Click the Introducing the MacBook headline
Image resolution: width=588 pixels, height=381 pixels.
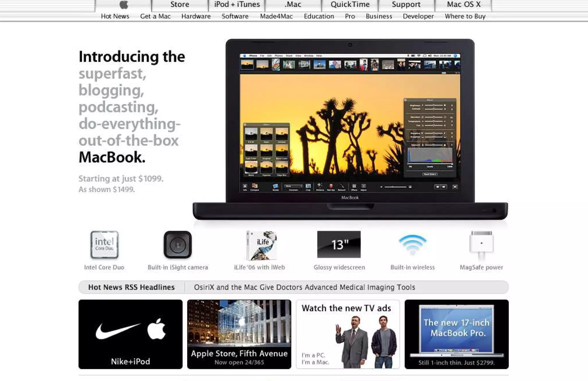pyautogui.click(x=132, y=107)
